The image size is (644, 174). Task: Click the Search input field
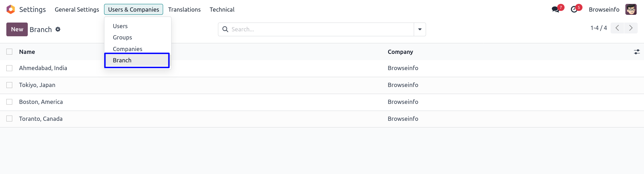pos(320,29)
